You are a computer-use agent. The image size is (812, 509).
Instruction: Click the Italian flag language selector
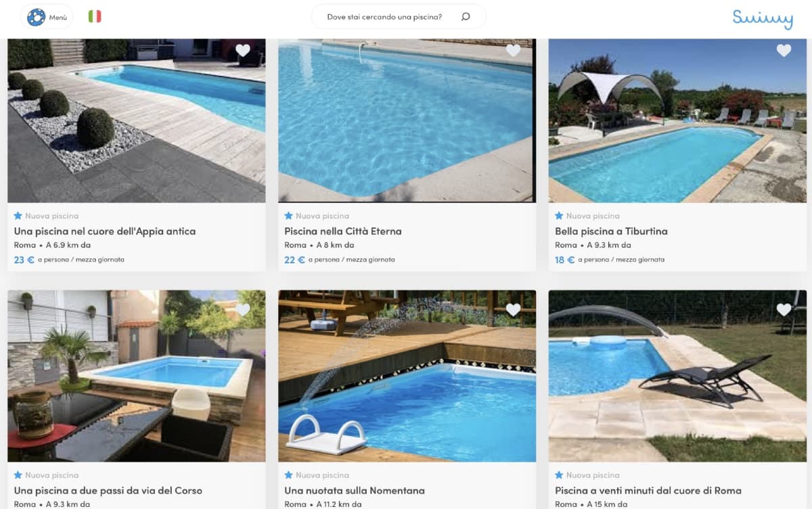coord(95,17)
